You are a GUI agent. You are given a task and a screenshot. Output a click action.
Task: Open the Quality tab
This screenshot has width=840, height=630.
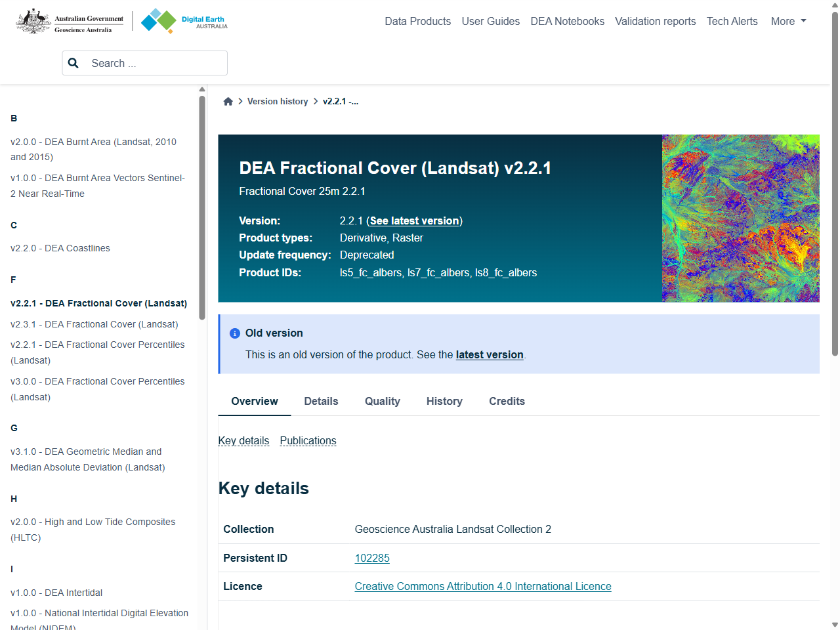382,402
